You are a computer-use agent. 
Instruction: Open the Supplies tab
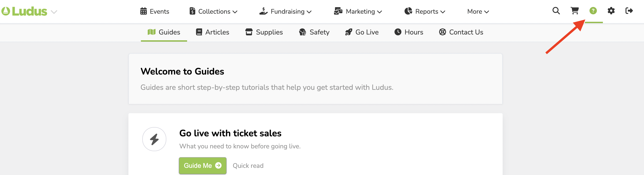tap(264, 32)
